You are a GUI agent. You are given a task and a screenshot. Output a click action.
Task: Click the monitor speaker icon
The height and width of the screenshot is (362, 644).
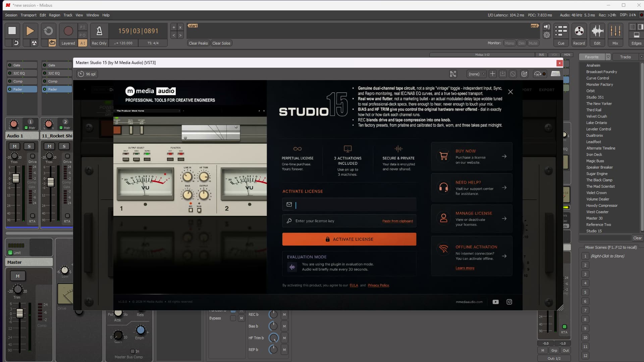coord(547,27)
